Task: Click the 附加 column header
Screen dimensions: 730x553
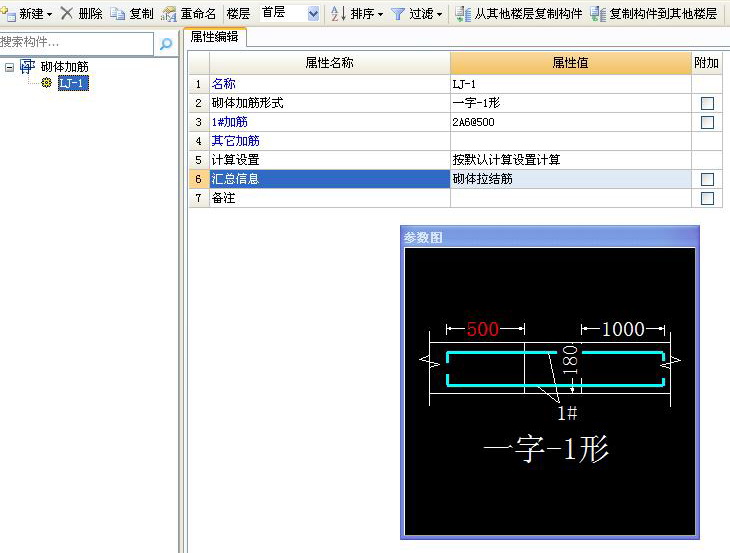Action: point(706,63)
